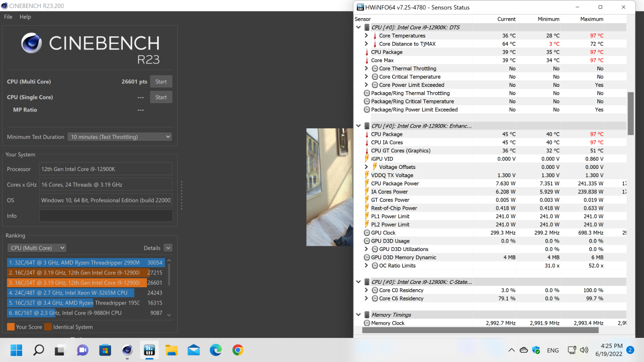The image size is (644, 362).
Task: Expand the GPU D3D Utilizations row
Action: point(366,249)
